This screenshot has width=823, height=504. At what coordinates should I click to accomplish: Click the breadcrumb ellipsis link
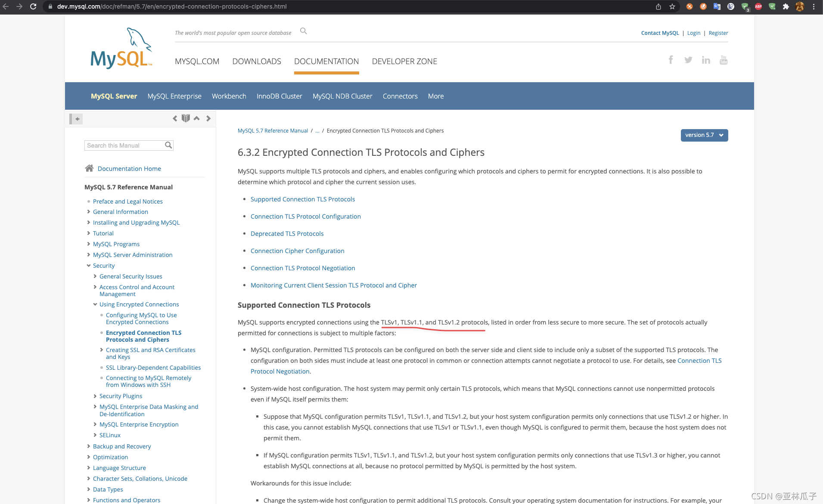click(317, 131)
